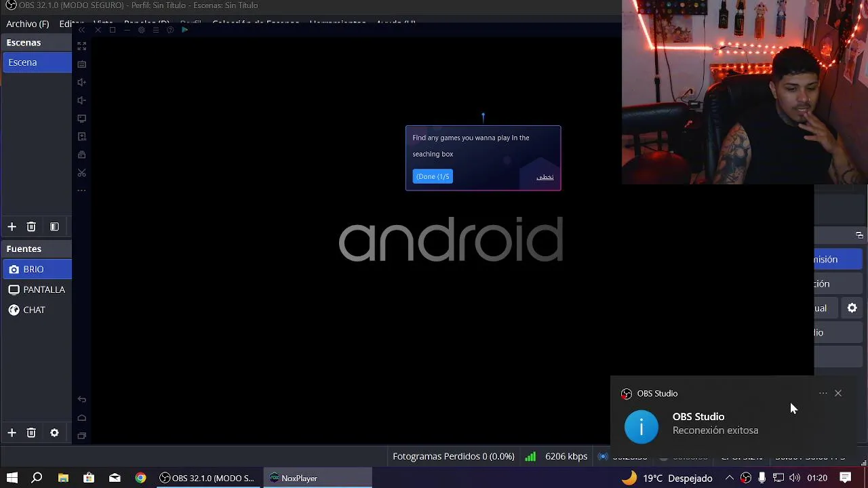Switch to NoxPlayer taskbar button
Screen dimensions: 868x488
point(317,478)
